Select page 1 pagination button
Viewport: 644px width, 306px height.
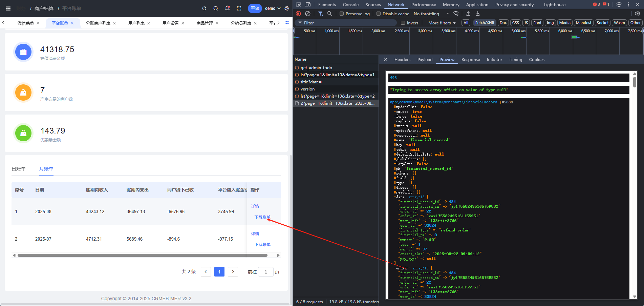point(219,272)
